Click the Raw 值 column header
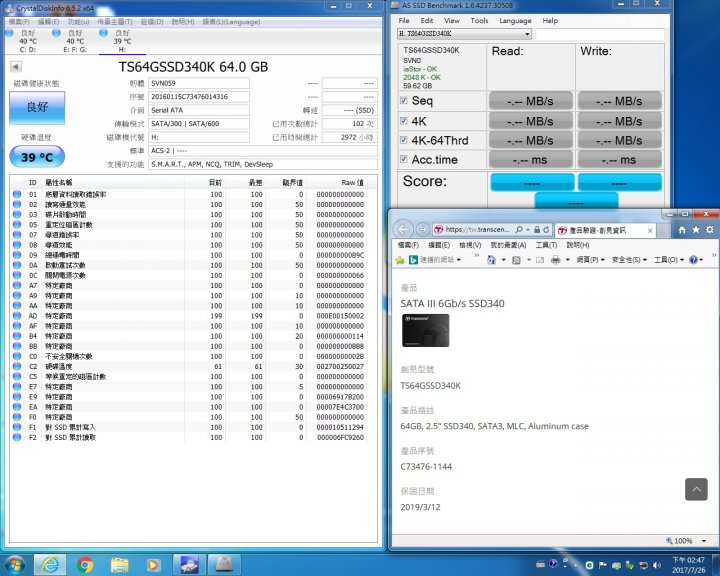 pos(353,183)
